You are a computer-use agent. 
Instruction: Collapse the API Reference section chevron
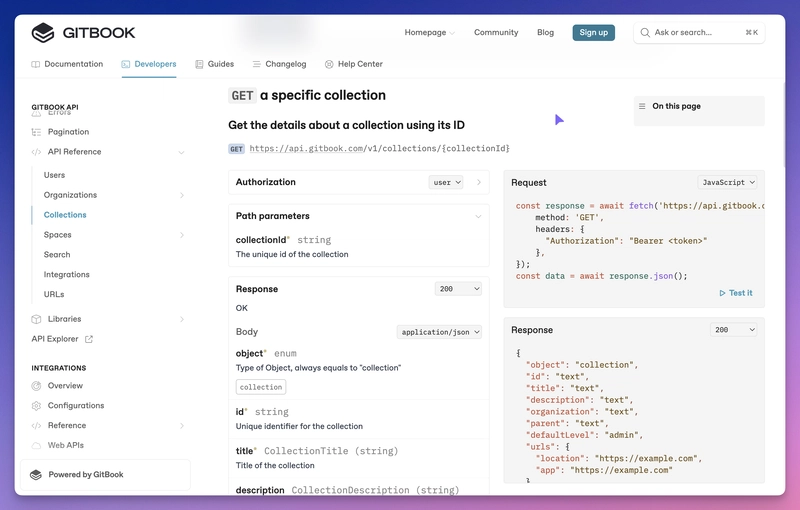[x=181, y=152]
